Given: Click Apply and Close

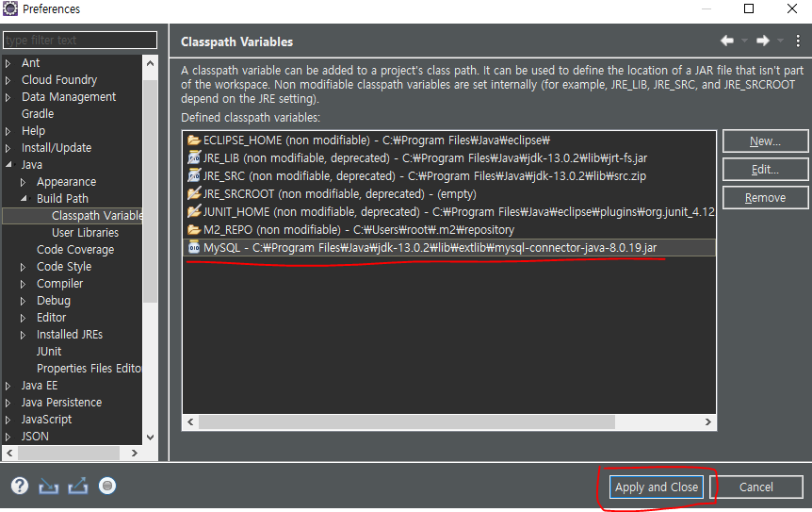Looking at the screenshot, I should [657, 487].
